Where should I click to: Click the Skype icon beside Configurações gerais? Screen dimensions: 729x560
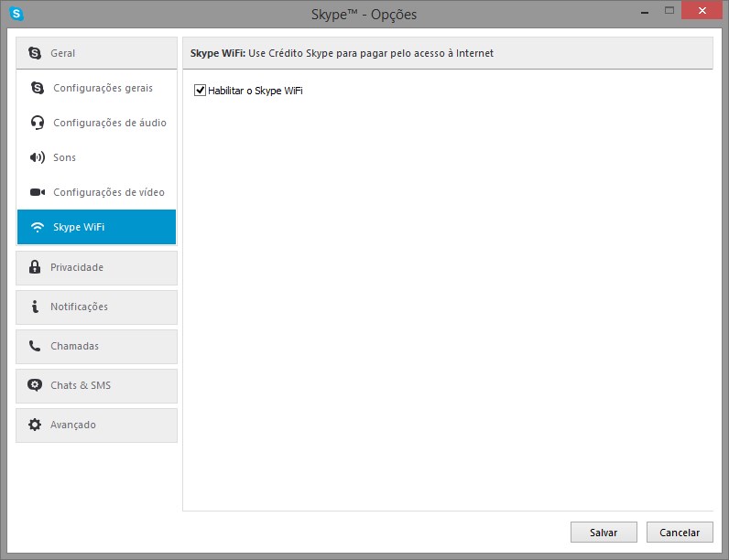pos(38,88)
